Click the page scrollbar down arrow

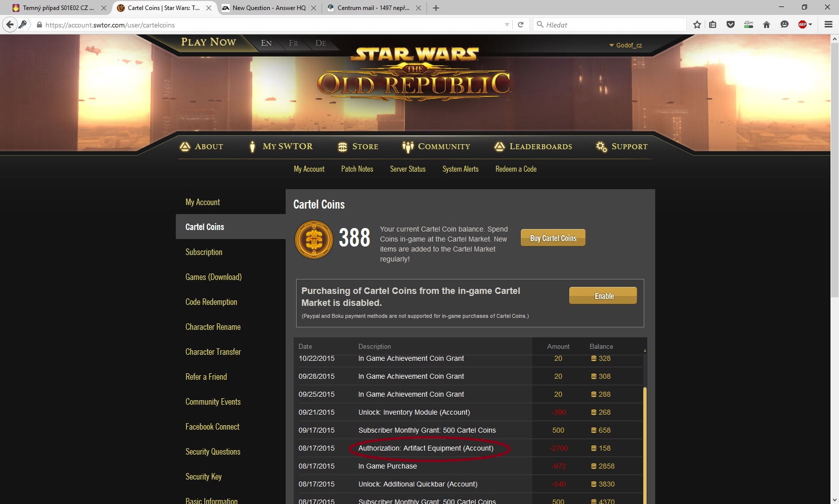click(x=835, y=500)
